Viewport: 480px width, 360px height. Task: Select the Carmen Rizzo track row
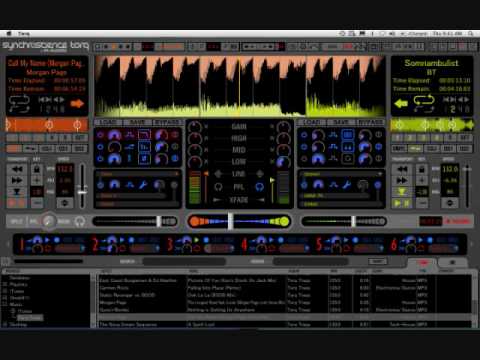(x=285, y=288)
